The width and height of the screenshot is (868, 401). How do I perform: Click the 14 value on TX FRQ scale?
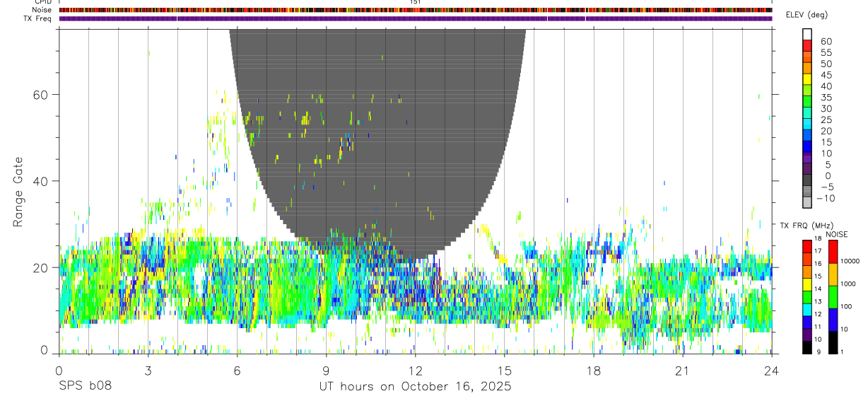click(x=816, y=289)
